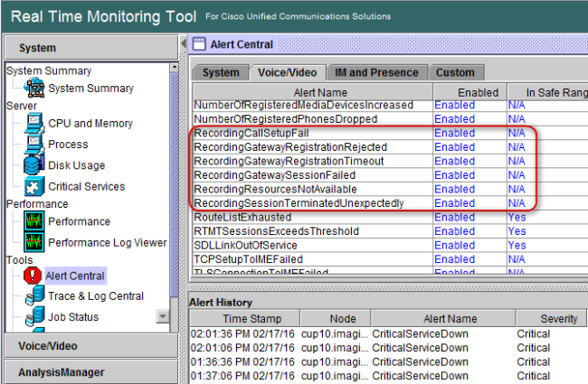Sort by the Alert Name column header

pos(311,92)
